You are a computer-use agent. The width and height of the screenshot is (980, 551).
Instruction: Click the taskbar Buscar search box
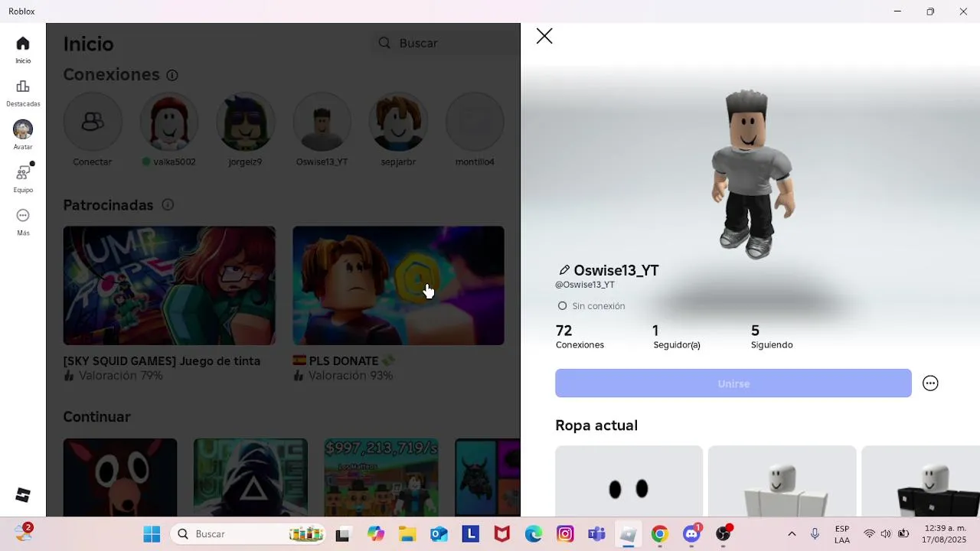[249, 534]
